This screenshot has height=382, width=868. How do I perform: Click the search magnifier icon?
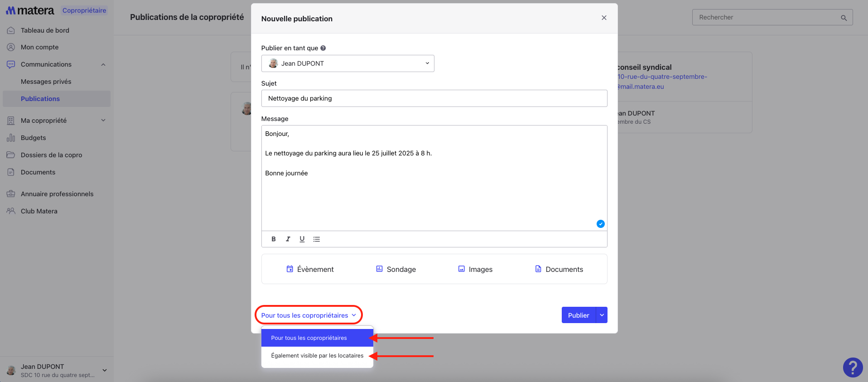pos(844,18)
